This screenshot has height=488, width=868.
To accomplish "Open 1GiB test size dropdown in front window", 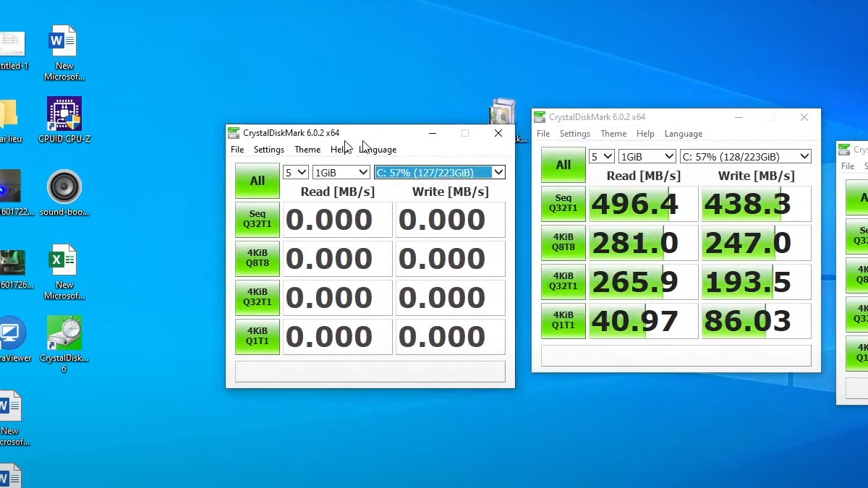I will [x=341, y=172].
